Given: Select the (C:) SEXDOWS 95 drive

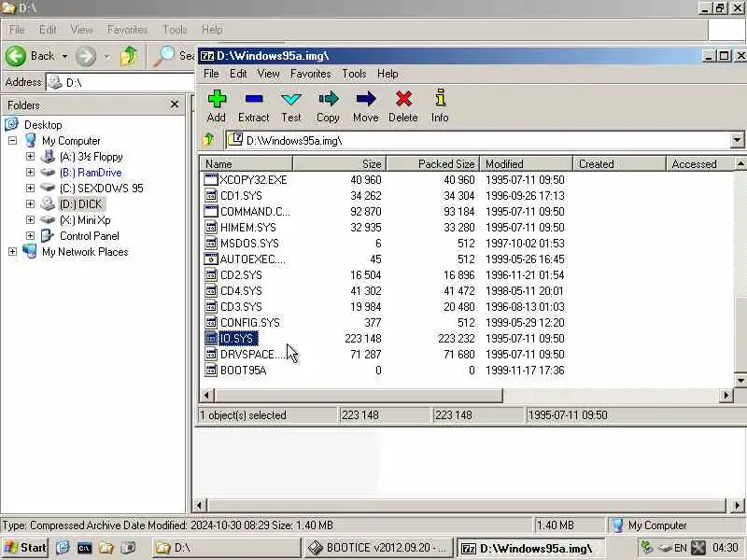Looking at the screenshot, I should (102, 189).
